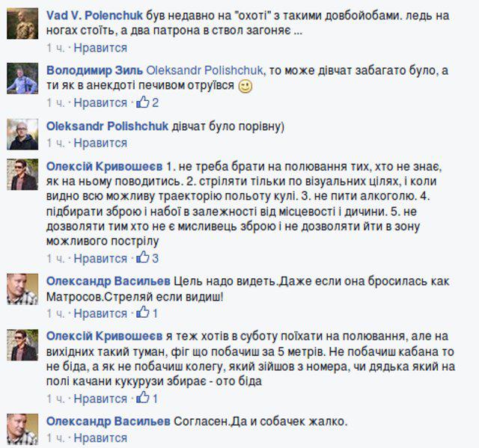Click thumbs-up icon showing 3 likes
The height and width of the screenshot is (448, 479).
click(x=143, y=257)
